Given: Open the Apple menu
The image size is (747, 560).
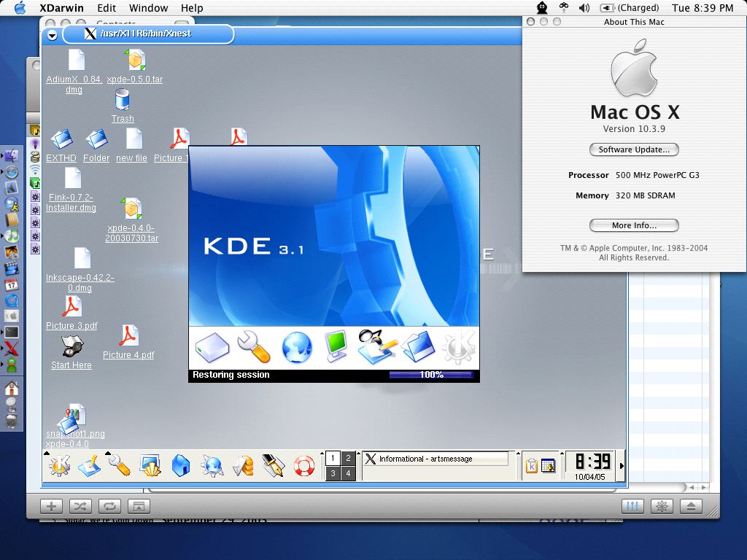Looking at the screenshot, I should (20, 7).
